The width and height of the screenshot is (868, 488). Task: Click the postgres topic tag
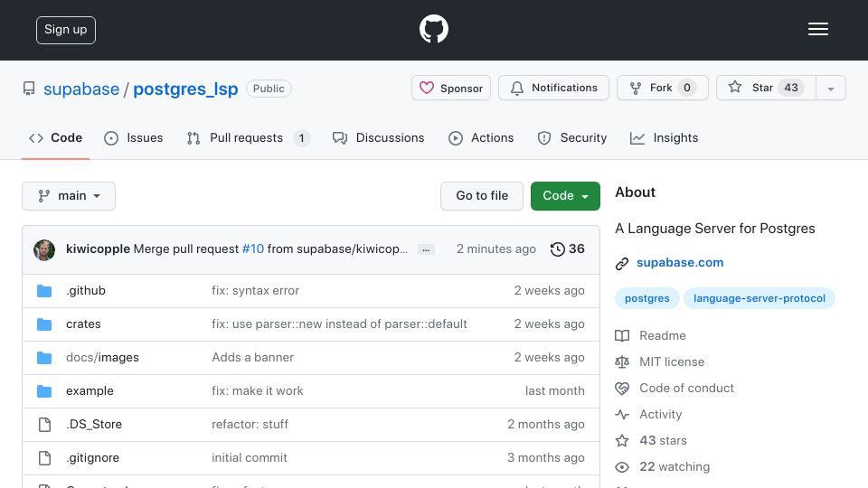click(x=647, y=299)
